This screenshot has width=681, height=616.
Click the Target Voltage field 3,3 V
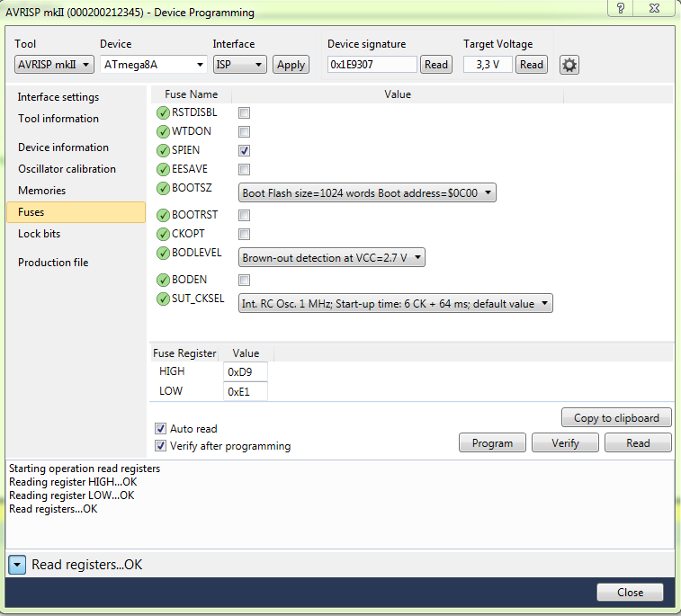[488, 65]
